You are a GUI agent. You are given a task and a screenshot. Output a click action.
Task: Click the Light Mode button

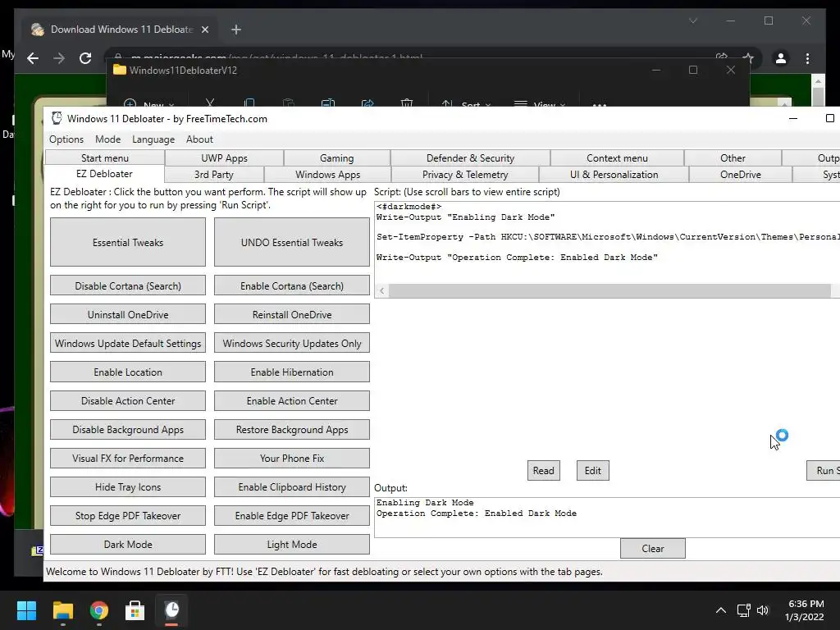(291, 545)
